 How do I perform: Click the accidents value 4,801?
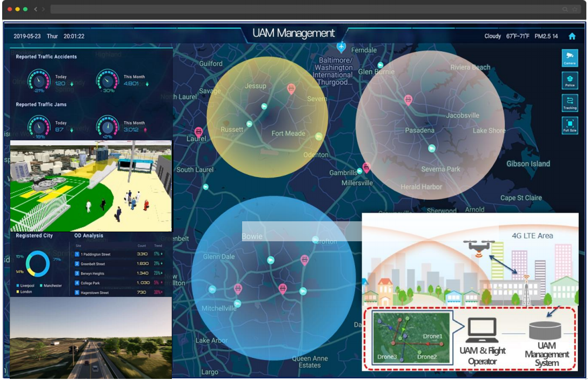131,84
